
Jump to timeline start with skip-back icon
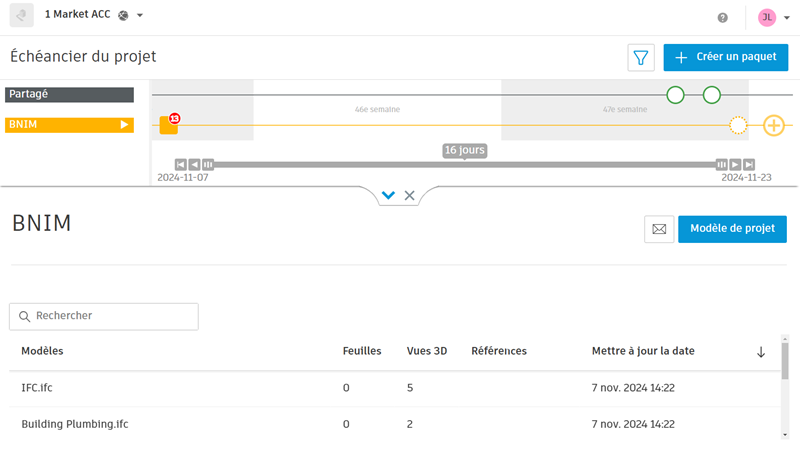[181, 164]
